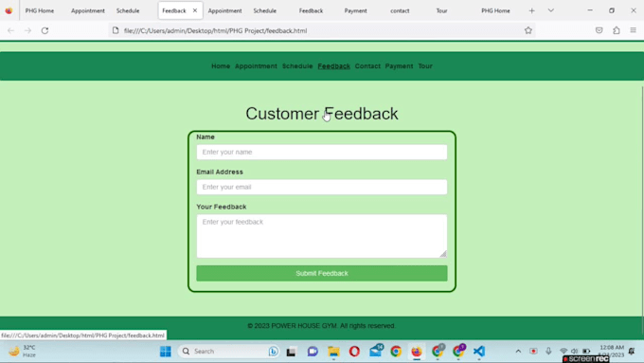The width and height of the screenshot is (644, 363).
Task: Click the 2023 POWER HOUSE GYM footer text
Action: click(x=322, y=326)
